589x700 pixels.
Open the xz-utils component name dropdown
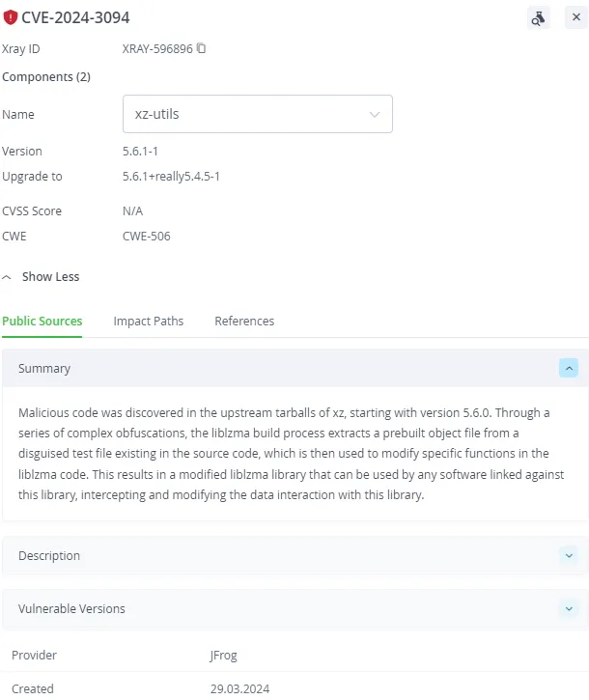click(258, 114)
